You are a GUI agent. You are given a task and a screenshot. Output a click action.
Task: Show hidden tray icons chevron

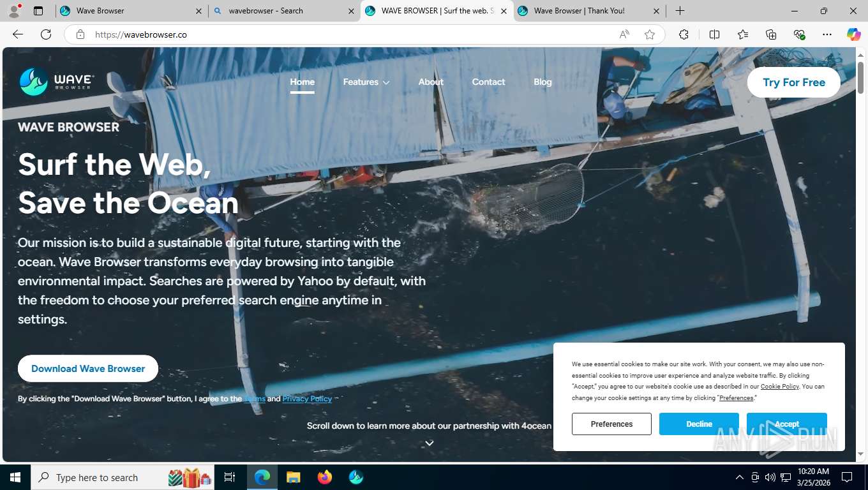point(740,477)
